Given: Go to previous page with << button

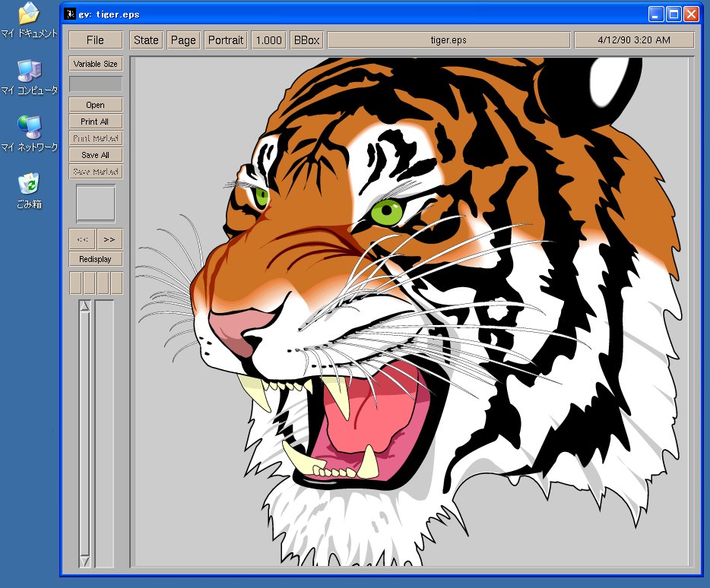Looking at the screenshot, I should (x=82, y=239).
